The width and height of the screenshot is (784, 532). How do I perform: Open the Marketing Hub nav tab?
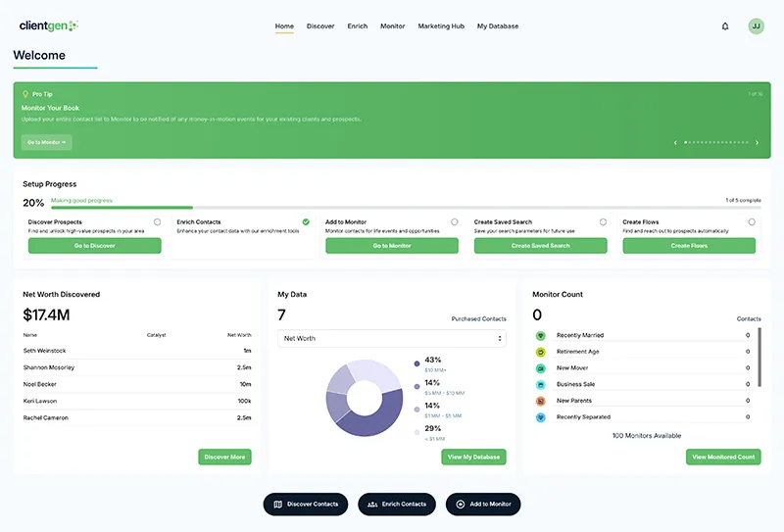coord(441,26)
